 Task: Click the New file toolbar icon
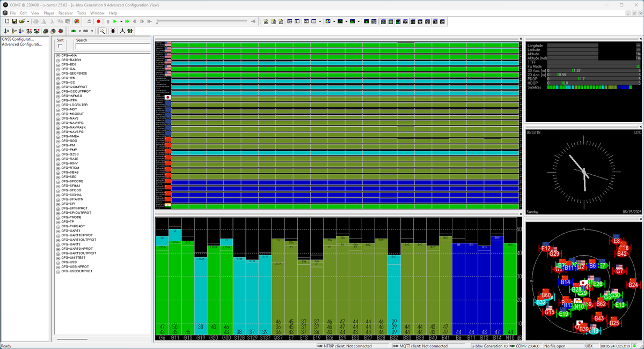pyautogui.click(x=7, y=21)
